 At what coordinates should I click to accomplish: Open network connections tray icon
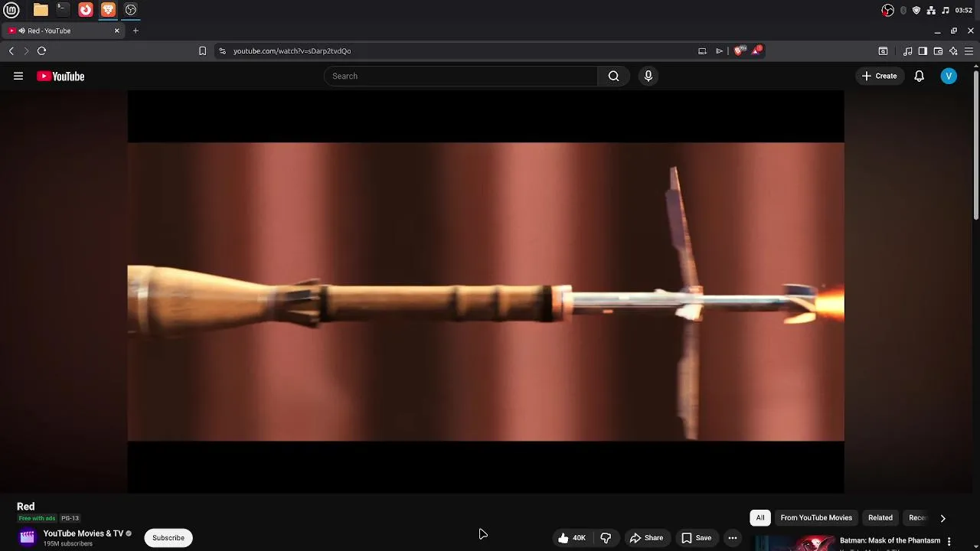click(x=931, y=10)
